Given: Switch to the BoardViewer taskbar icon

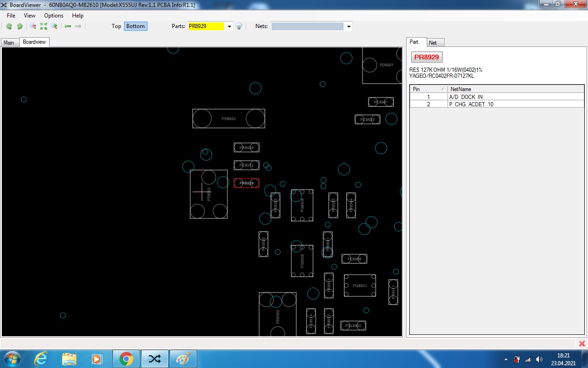Looking at the screenshot, I should [x=154, y=359].
